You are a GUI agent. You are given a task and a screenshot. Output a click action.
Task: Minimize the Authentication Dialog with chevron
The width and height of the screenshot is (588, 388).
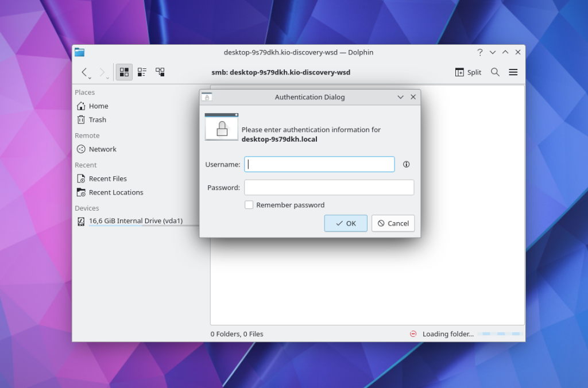[400, 97]
